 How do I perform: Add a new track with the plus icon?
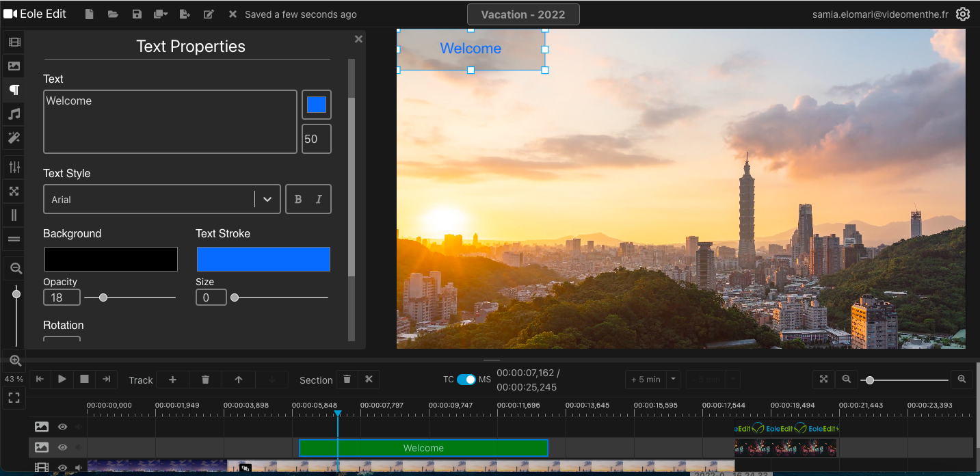coord(172,380)
